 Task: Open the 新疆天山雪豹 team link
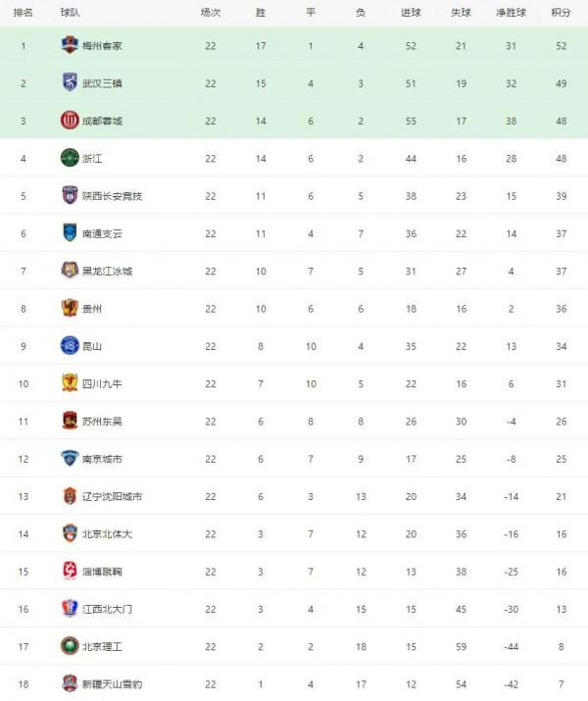(112, 683)
